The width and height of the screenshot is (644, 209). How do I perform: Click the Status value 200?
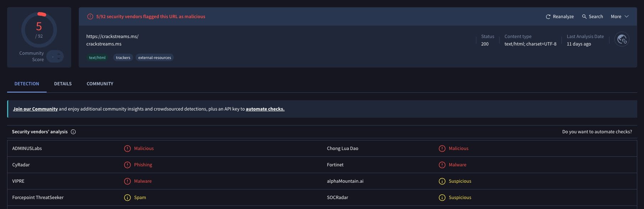pyautogui.click(x=485, y=44)
